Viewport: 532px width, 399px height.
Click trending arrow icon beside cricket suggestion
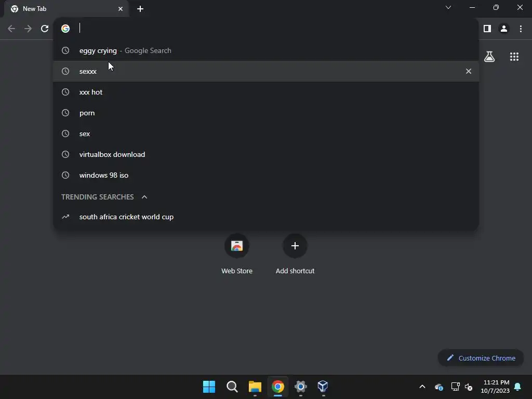[65, 217]
